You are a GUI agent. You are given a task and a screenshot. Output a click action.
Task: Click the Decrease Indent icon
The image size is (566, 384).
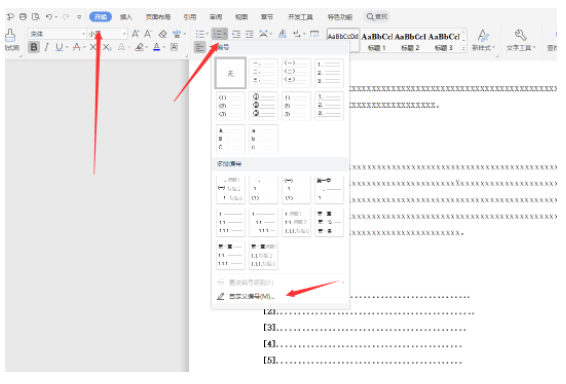[236, 34]
